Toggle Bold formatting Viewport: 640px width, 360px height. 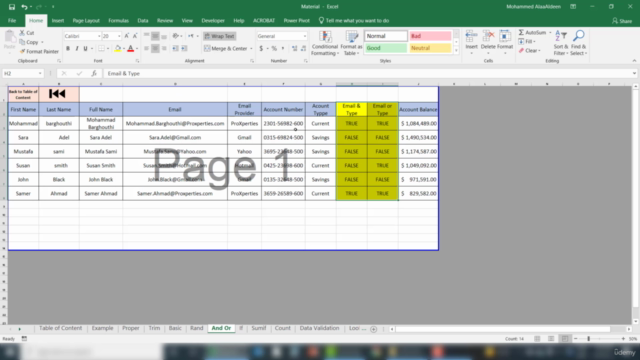(x=68, y=49)
